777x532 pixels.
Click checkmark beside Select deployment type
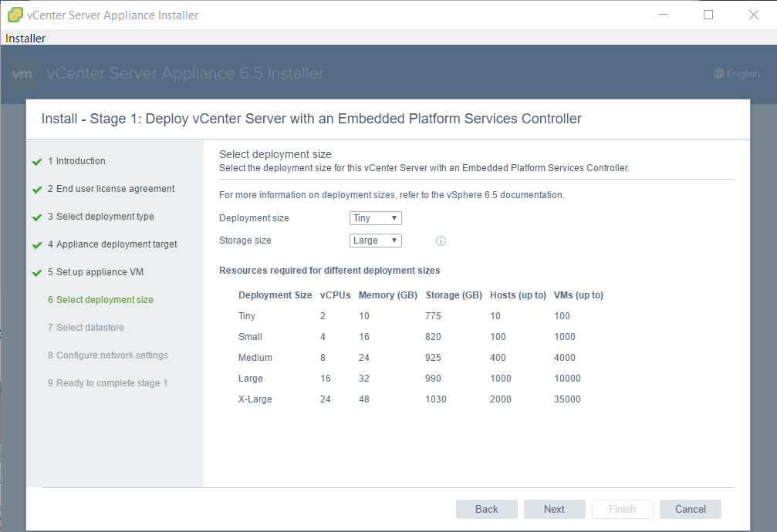point(37,217)
